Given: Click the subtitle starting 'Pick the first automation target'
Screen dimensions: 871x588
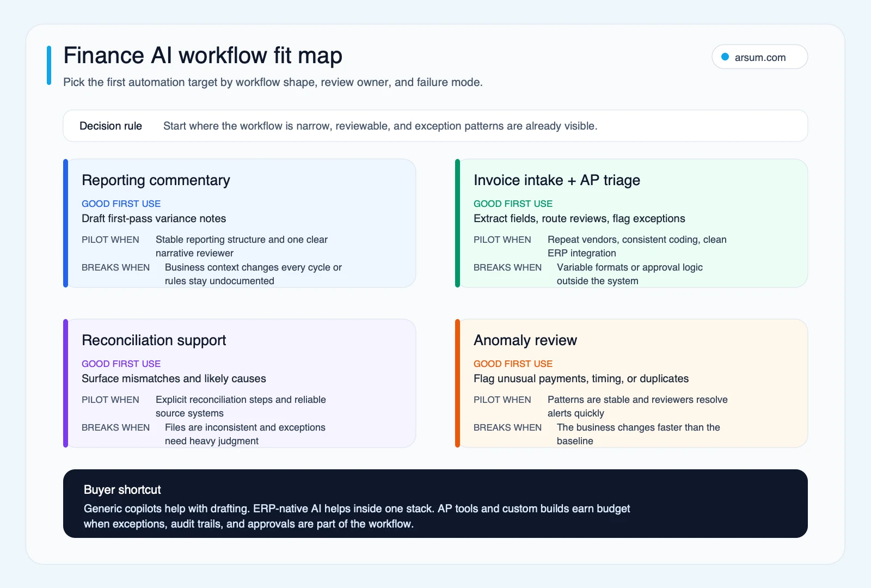Looking at the screenshot, I should [273, 82].
